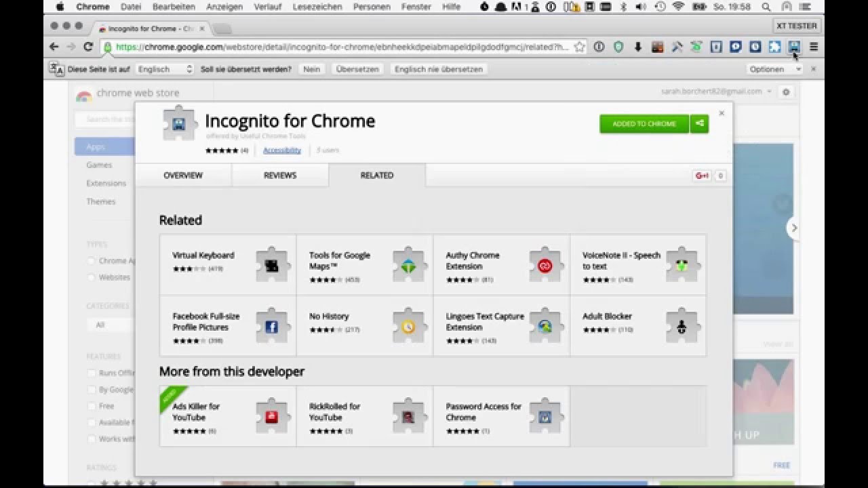Select Extensions in the sidebar

pos(106,183)
